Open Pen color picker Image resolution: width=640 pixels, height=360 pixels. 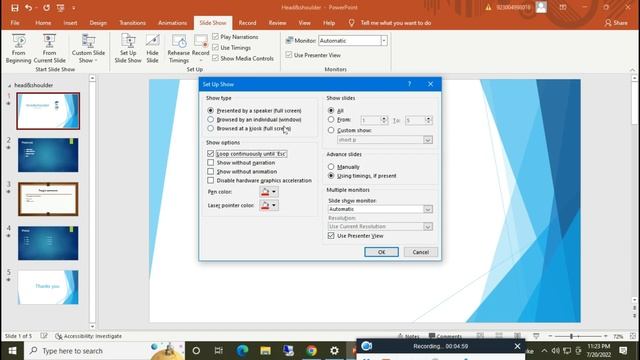click(x=269, y=192)
